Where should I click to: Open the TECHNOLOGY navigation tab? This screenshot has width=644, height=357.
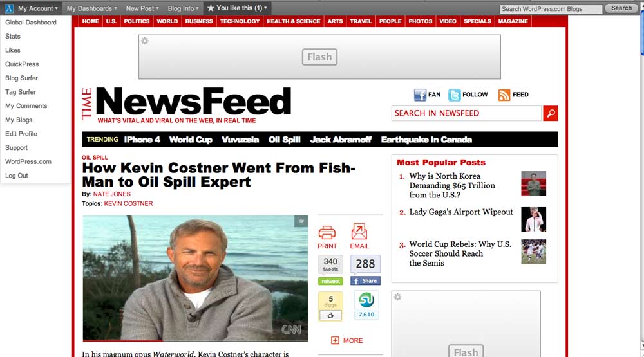pyautogui.click(x=240, y=21)
